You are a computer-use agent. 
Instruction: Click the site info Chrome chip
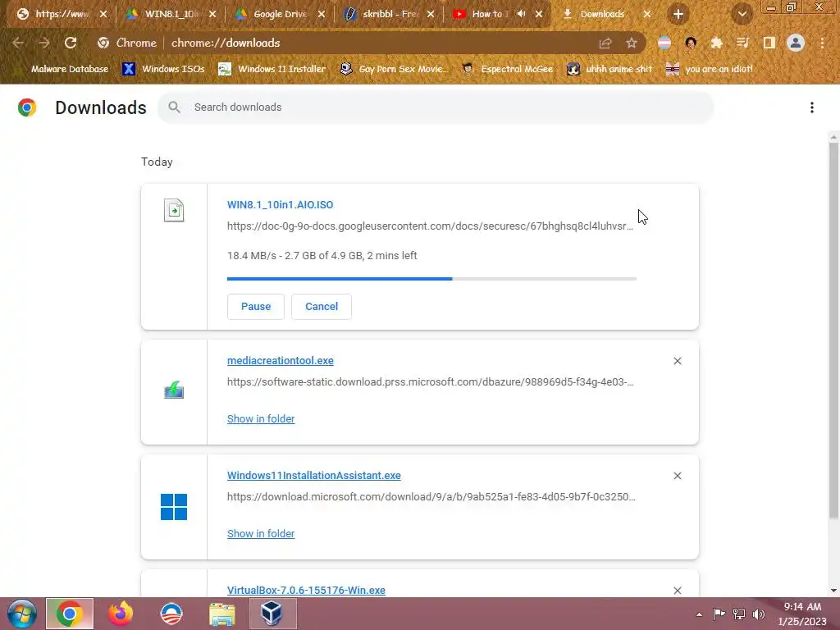pos(127,43)
